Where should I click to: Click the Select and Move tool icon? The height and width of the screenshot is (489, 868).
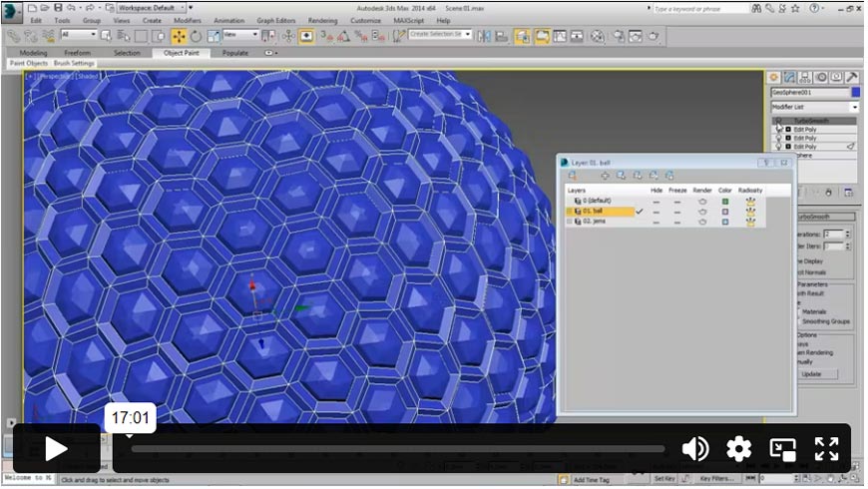pyautogui.click(x=179, y=36)
